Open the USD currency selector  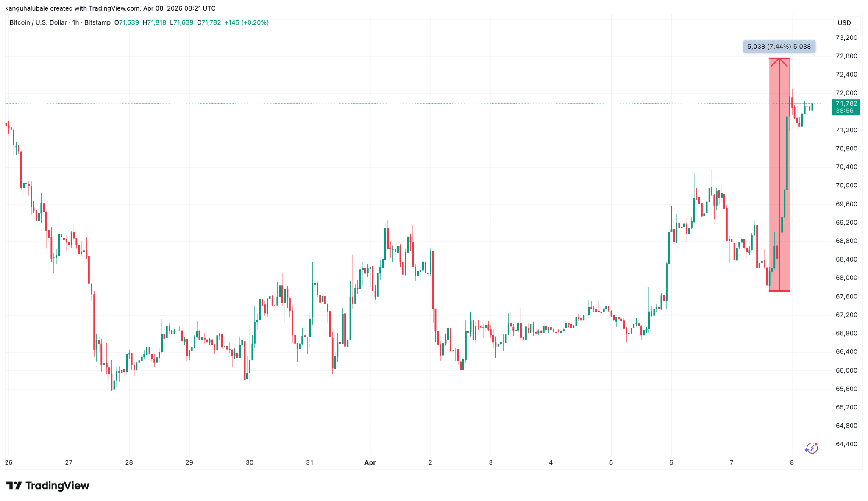[844, 23]
